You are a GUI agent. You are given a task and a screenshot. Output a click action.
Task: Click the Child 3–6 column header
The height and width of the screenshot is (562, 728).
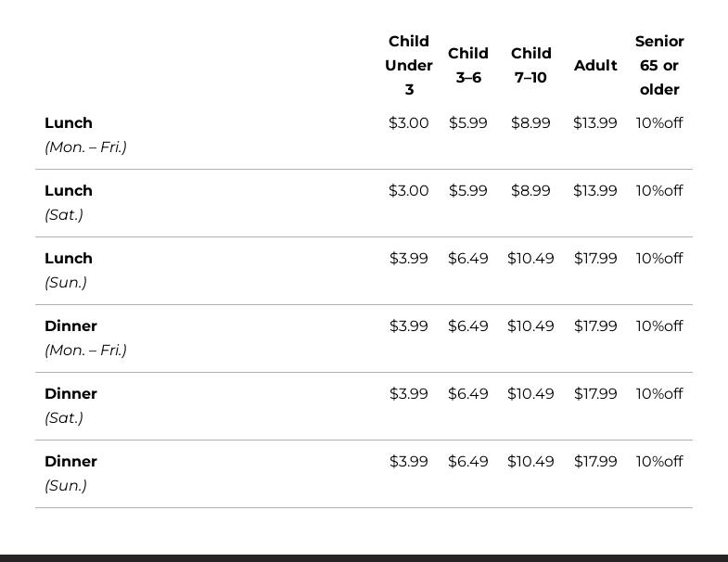468,66
